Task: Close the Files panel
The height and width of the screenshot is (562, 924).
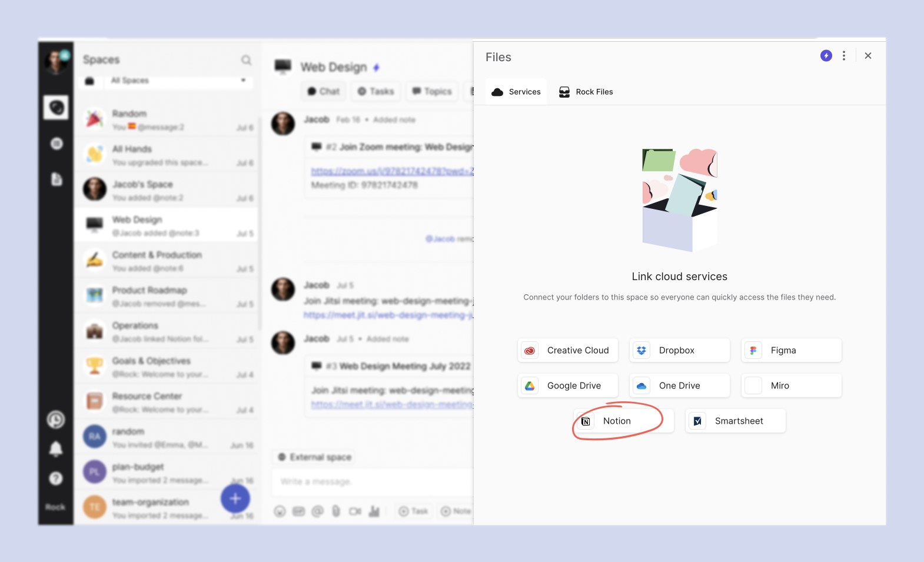Action: 868,56
